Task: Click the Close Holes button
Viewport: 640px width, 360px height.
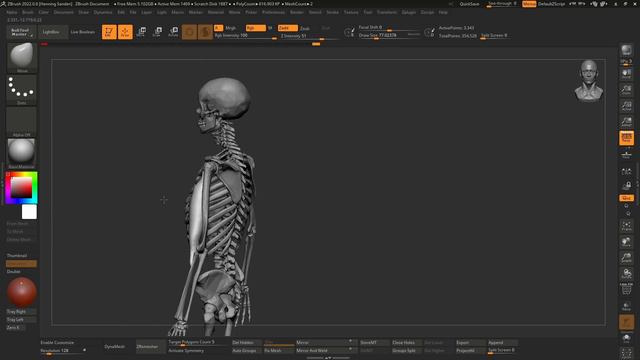Action: click(x=406, y=342)
